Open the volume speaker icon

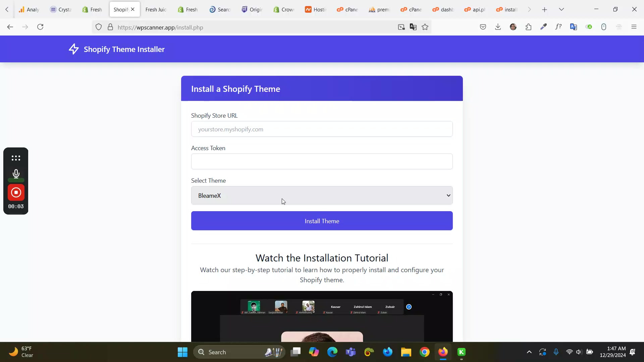pyautogui.click(x=579, y=352)
